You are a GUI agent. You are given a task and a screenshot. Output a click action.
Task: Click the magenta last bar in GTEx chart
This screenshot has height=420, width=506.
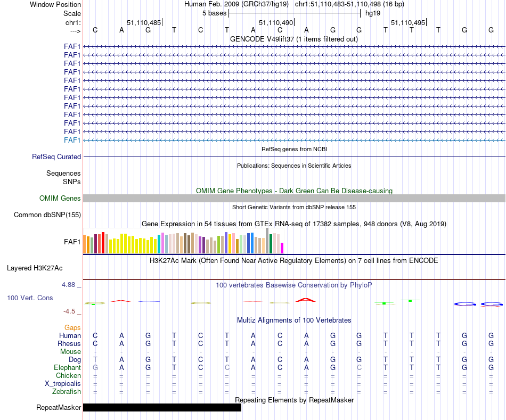pos(282,248)
